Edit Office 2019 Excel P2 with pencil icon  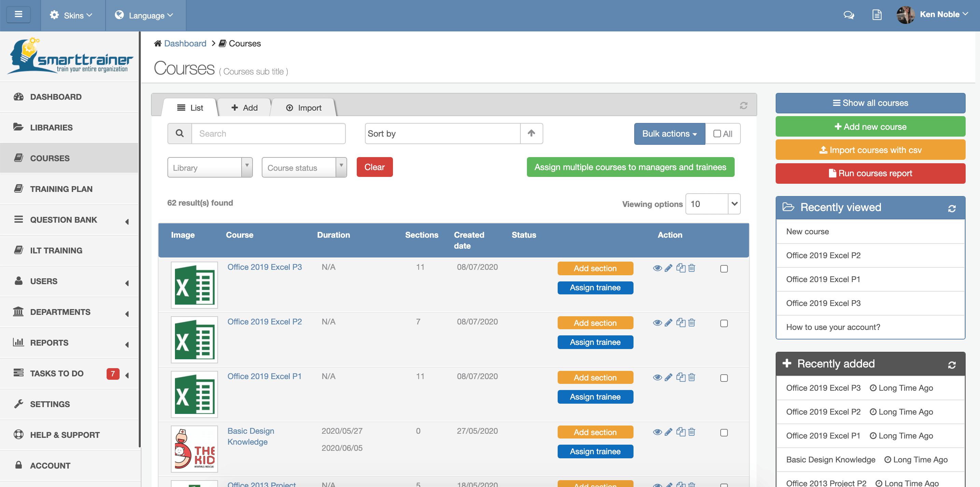pyautogui.click(x=668, y=323)
